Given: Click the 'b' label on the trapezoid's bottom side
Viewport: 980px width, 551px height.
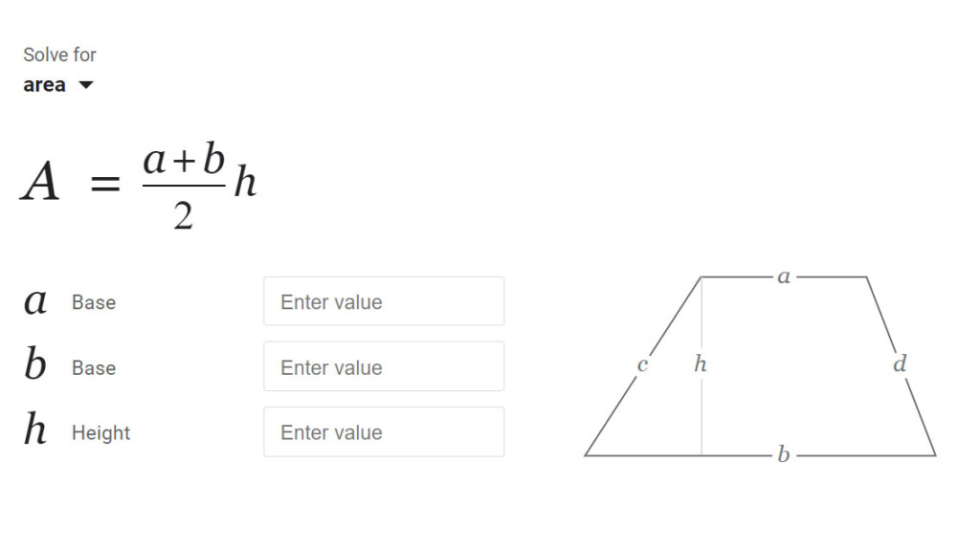Looking at the screenshot, I should point(782,452).
